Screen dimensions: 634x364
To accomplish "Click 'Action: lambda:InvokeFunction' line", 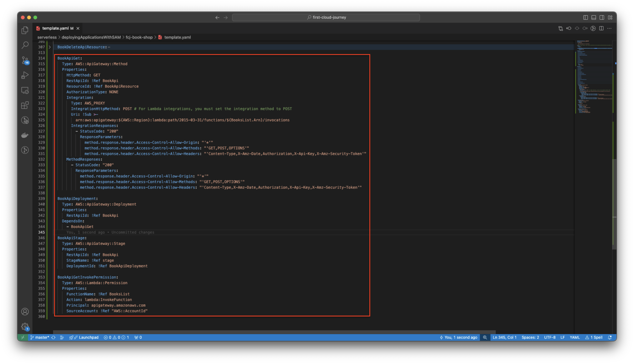I will pyautogui.click(x=99, y=299).
